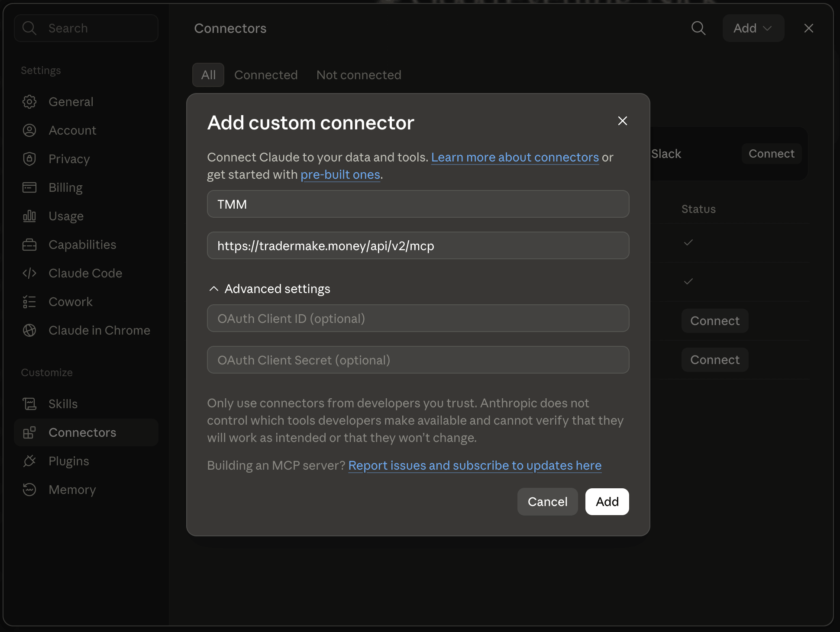Click the Privacy shield icon
The height and width of the screenshot is (632, 840).
pyautogui.click(x=29, y=159)
